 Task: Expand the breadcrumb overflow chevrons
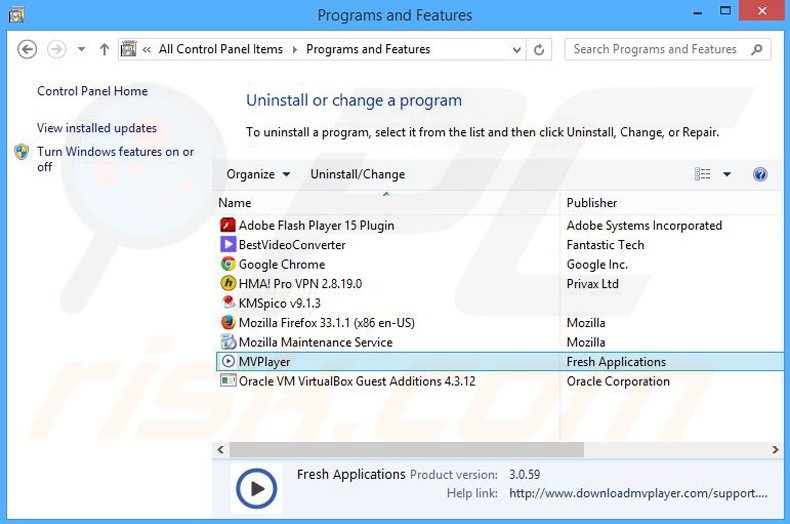click(x=147, y=49)
